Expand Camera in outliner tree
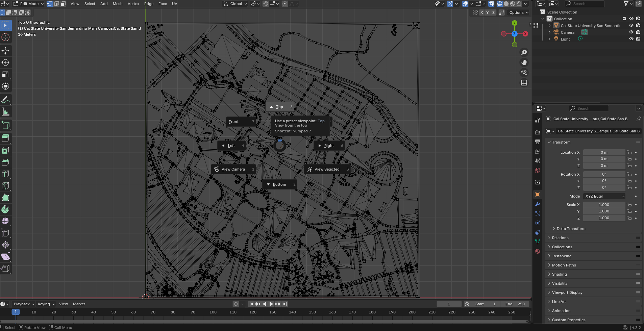This screenshot has width=644, height=331. tap(549, 32)
